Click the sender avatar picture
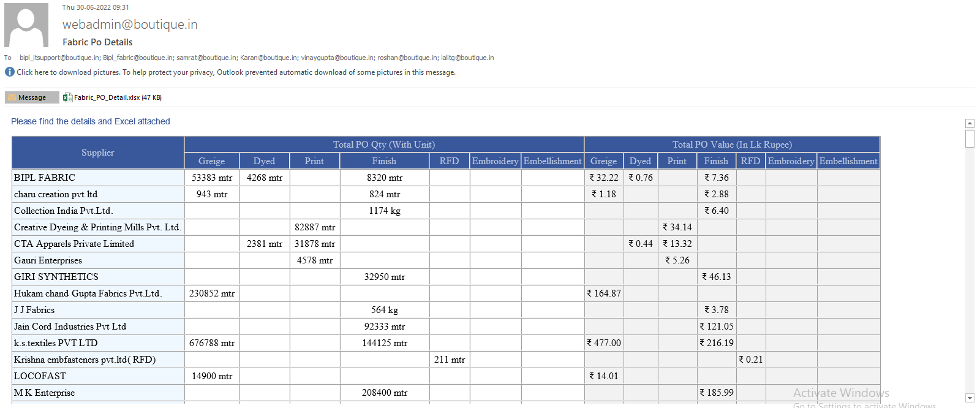 pos(26,25)
